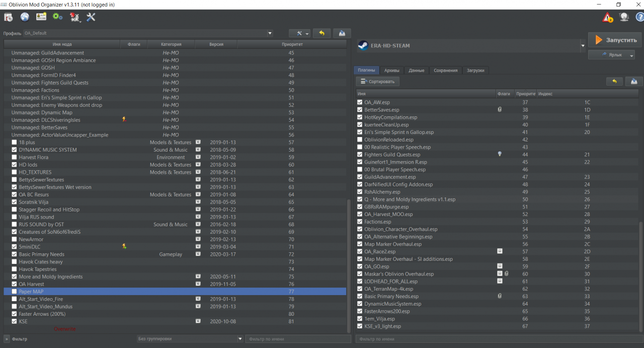The width and height of the screenshot is (644, 348).
Task: Open the 'Без группировки' grouping dropdown
Action: pyautogui.click(x=240, y=339)
